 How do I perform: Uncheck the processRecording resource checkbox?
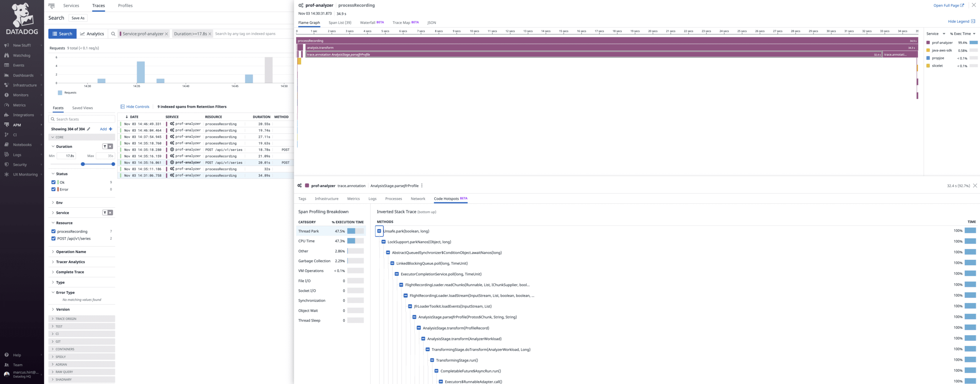click(53, 231)
